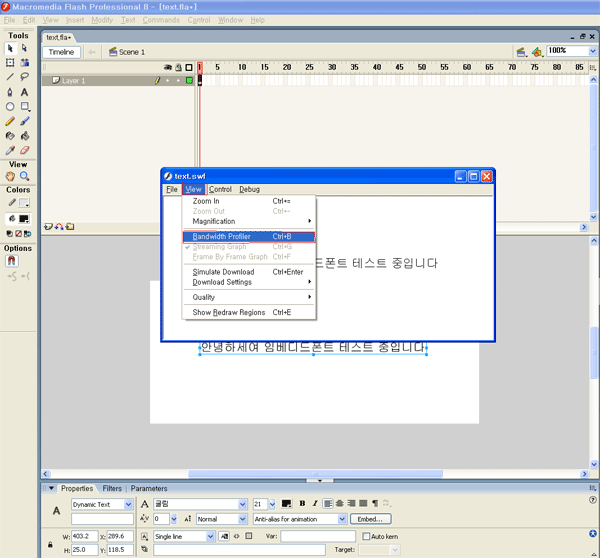Toggle Snap to Objects magnet option
This screenshot has height=558, width=600.
(x=12, y=261)
